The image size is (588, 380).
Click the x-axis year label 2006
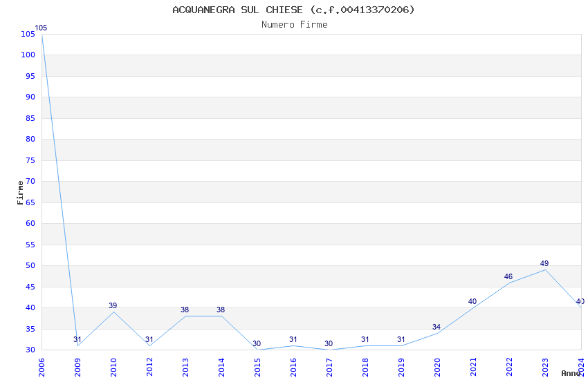pyautogui.click(x=42, y=368)
